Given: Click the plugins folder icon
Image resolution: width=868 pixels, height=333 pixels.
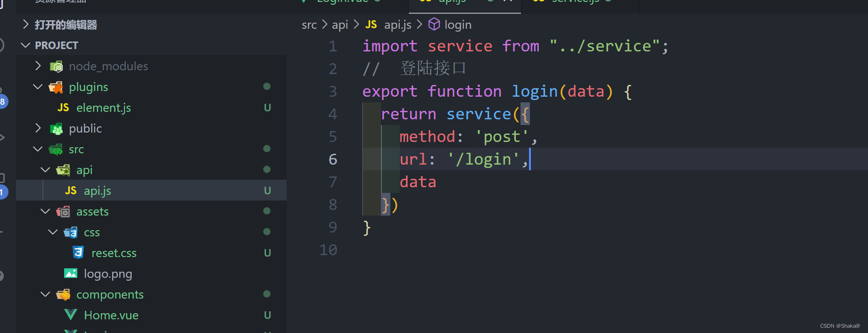Looking at the screenshot, I should [56, 87].
